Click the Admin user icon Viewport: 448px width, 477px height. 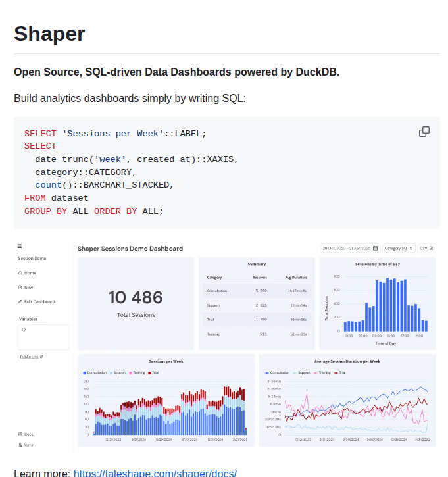pos(20,445)
